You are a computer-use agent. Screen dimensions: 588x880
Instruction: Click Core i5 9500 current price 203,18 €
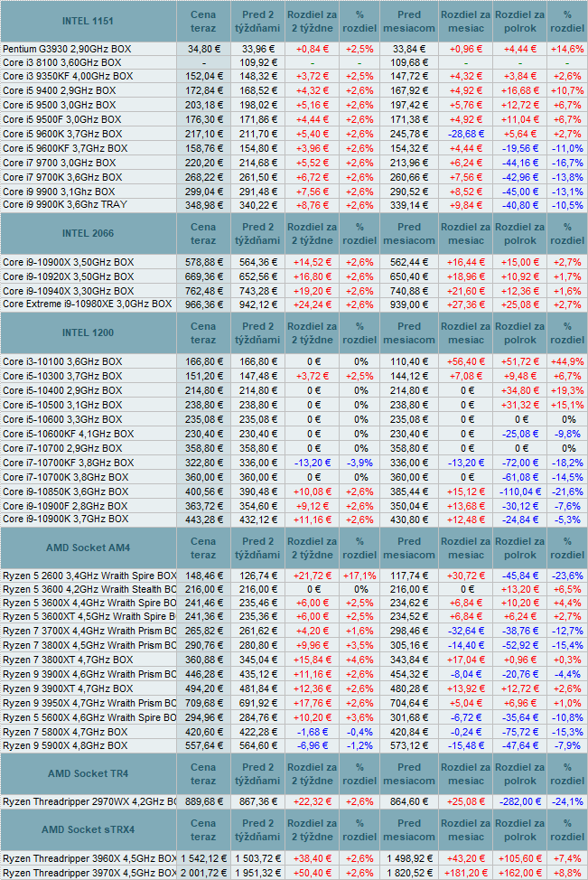point(204,105)
